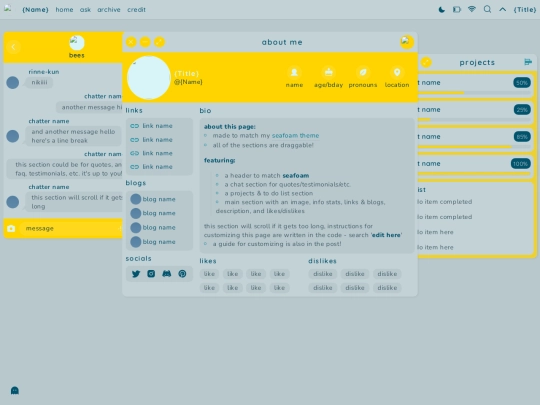This screenshot has width=540, height=405.
Task: Click the rinne-kun chat avatar
Action: pyautogui.click(x=13, y=83)
